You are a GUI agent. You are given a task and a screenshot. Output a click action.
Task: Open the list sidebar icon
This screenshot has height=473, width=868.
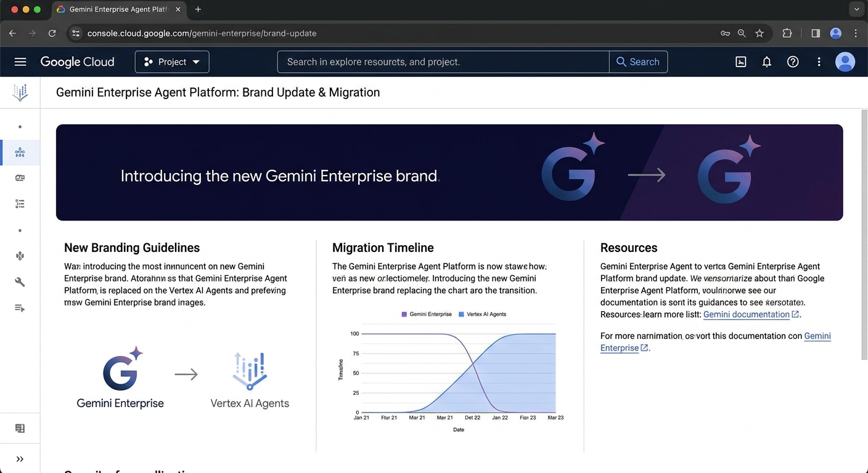click(20, 204)
